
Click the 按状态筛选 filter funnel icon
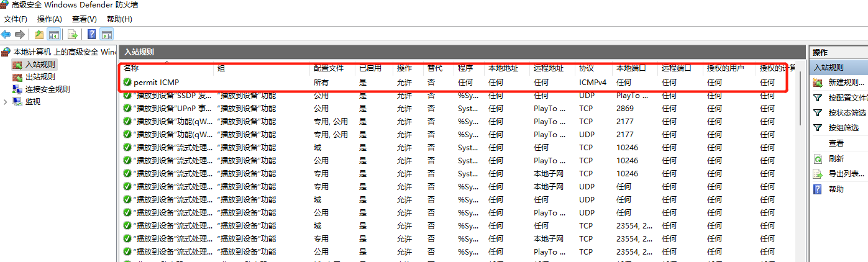(818, 112)
